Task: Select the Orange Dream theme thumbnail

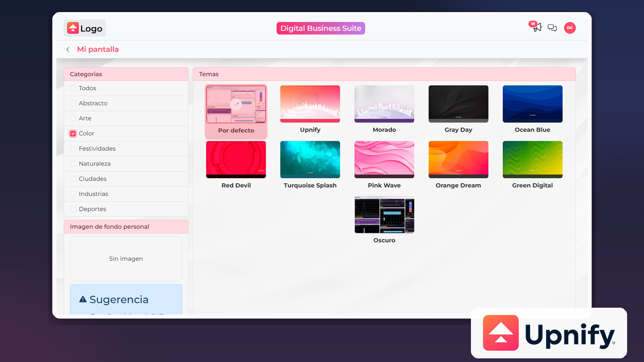Action: click(x=458, y=159)
